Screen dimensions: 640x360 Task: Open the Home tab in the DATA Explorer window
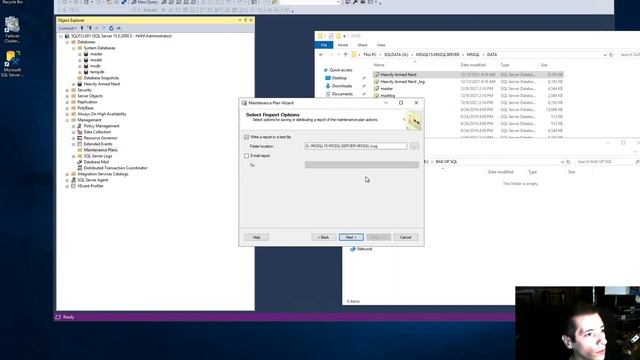pyautogui.click(x=343, y=45)
